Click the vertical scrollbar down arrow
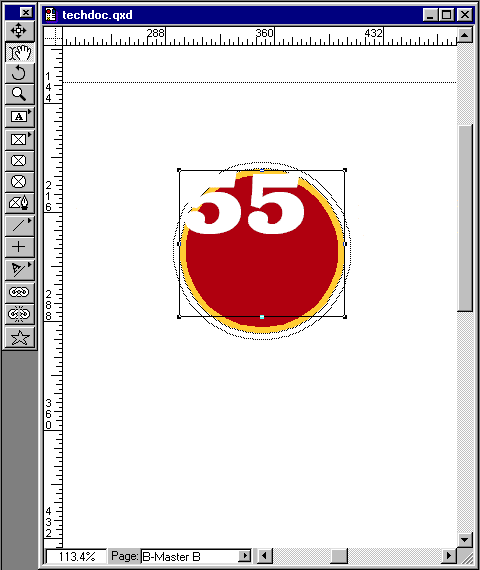The image size is (480, 570). point(465,540)
